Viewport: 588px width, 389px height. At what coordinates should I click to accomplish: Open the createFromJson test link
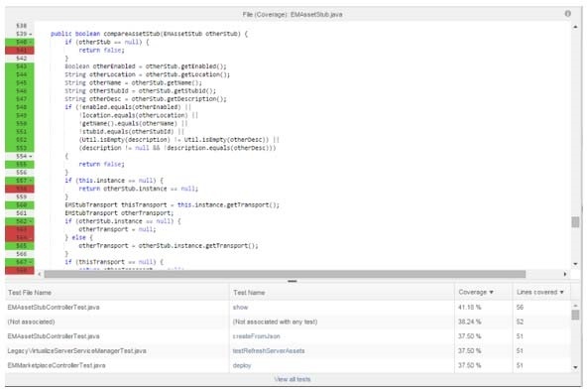tap(257, 336)
